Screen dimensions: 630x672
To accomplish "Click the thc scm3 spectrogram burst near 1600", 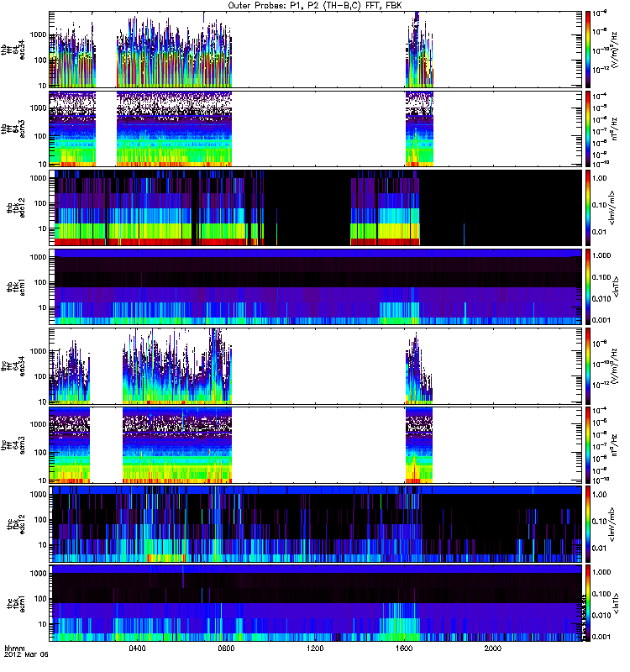I will [x=419, y=445].
